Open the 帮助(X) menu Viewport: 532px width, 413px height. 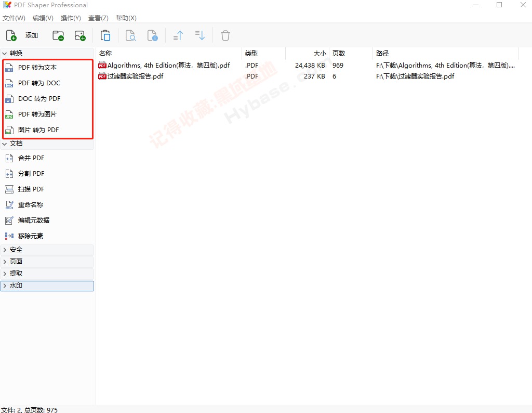coord(126,18)
